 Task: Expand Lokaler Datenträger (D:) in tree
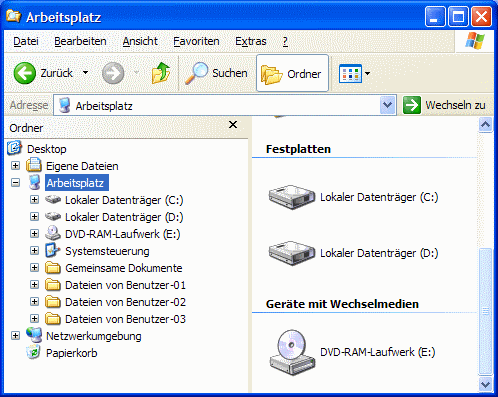(34, 217)
